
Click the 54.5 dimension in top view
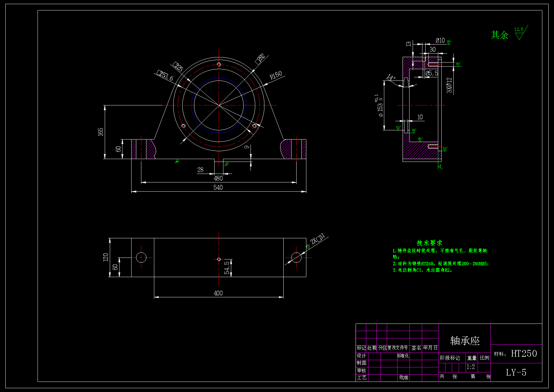[227, 267]
